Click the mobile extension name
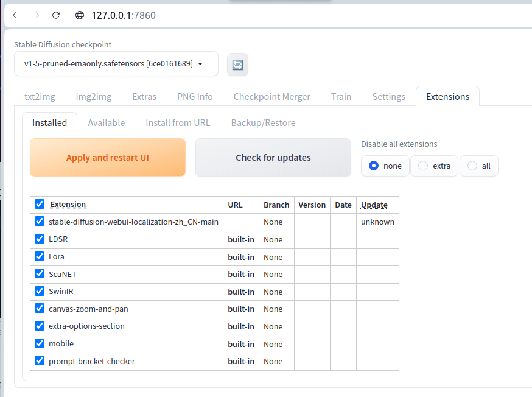This screenshot has width=532, height=397. pos(61,344)
